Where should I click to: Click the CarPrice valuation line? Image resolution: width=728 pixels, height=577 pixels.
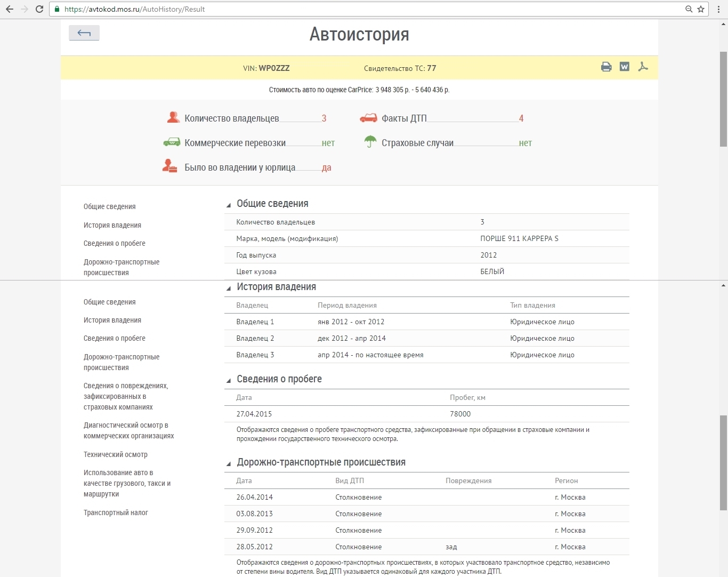(359, 90)
